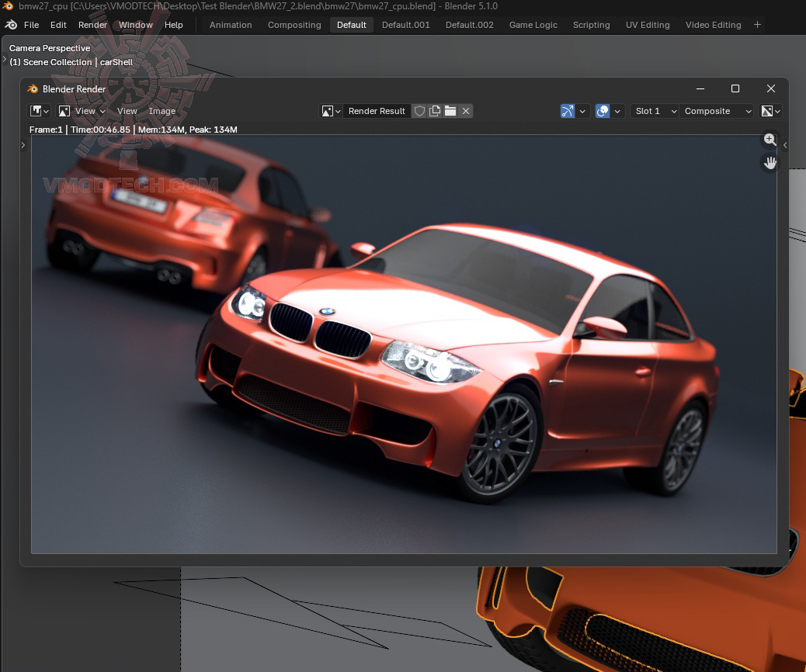
Task: Toggle gizmo display button in render window
Action: [568, 111]
